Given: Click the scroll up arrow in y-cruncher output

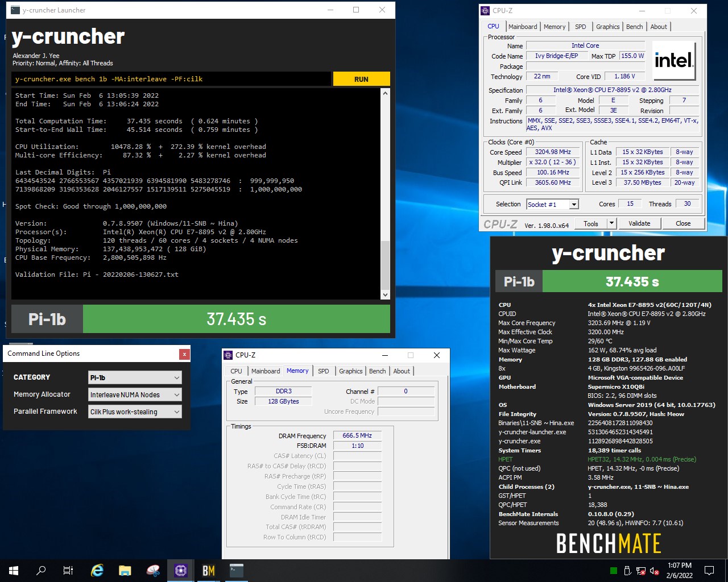Looking at the screenshot, I should [385, 93].
